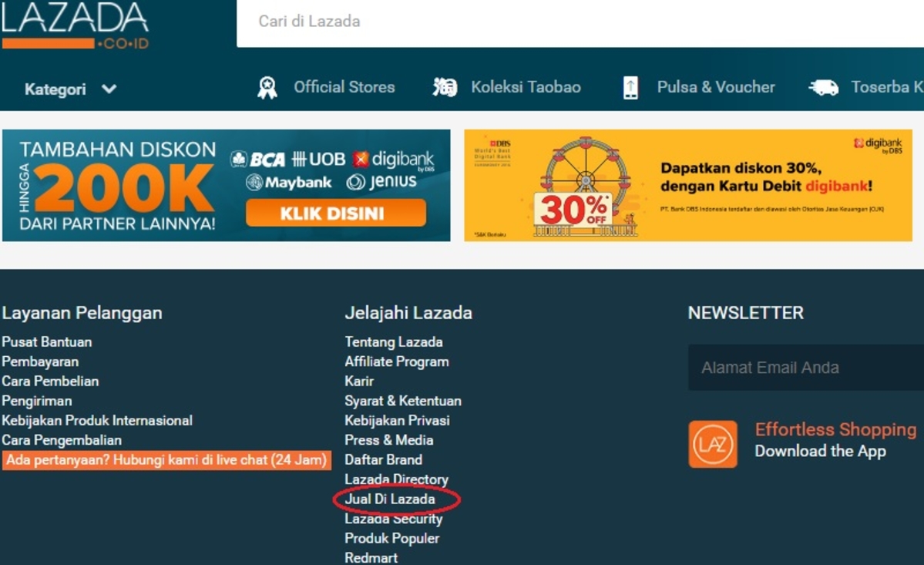Click the Lazada logo
This screenshot has width=924, height=565.
pyautogui.click(x=75, y=25)
